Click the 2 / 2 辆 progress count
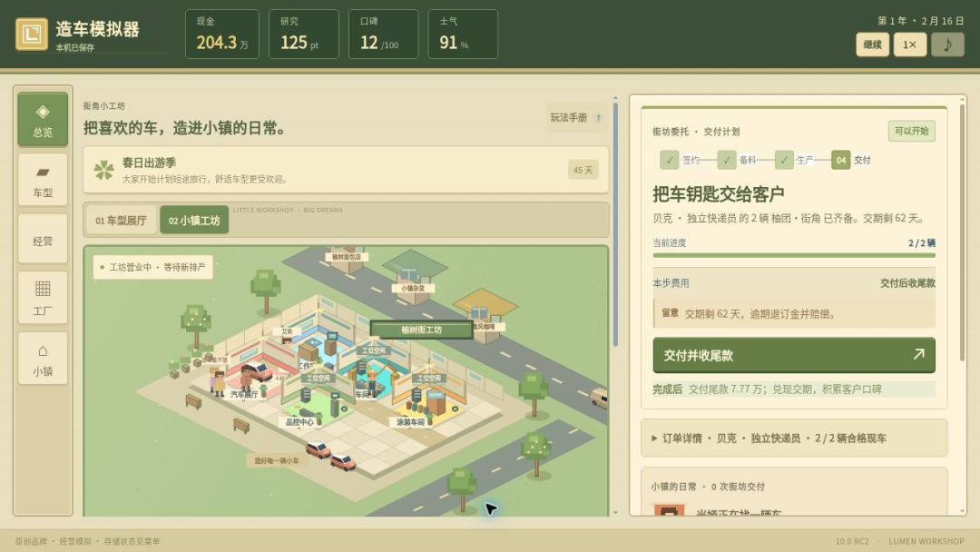 click(x=921, y=242)
